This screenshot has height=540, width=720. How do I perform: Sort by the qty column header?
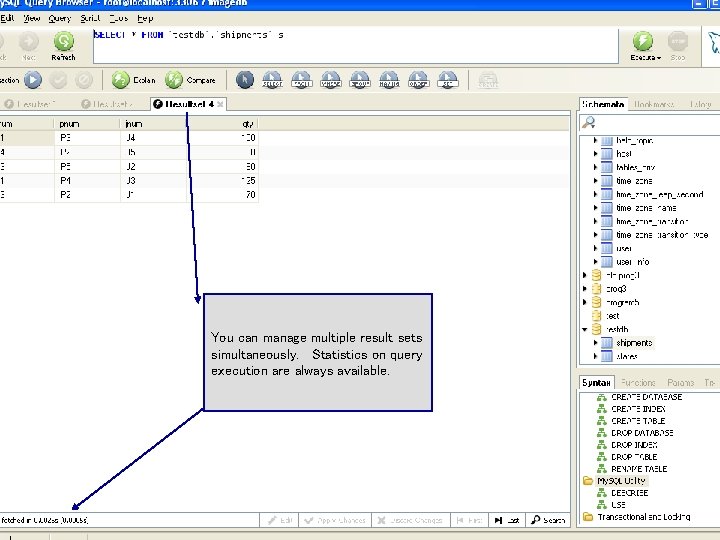coord(223,124)
